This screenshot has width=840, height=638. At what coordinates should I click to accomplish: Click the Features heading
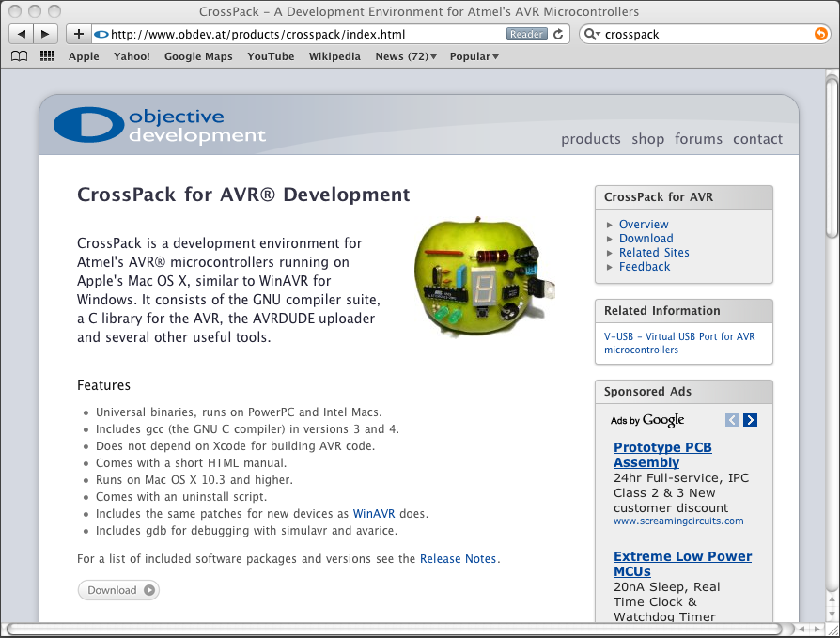coord(104,385)
